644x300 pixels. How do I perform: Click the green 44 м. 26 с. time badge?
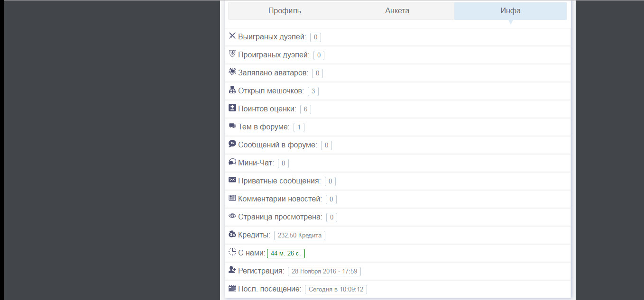coord(286,254)
